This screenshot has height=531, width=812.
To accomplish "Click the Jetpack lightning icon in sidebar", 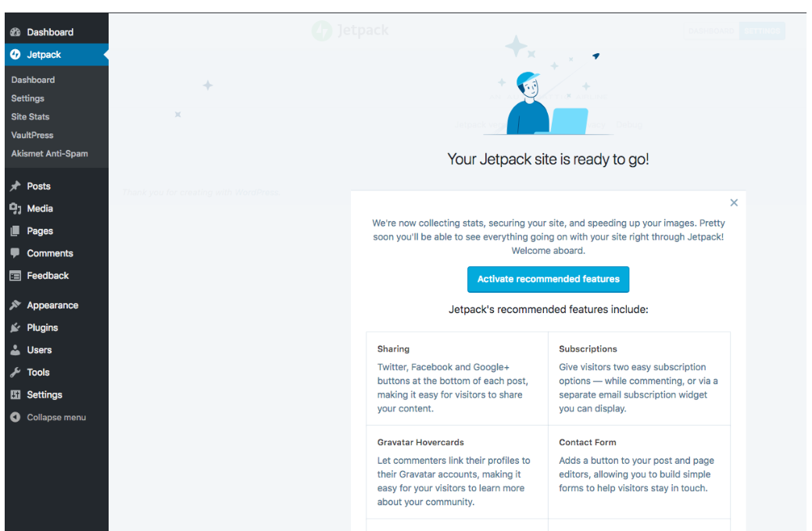I will click(x=15, y=55).
